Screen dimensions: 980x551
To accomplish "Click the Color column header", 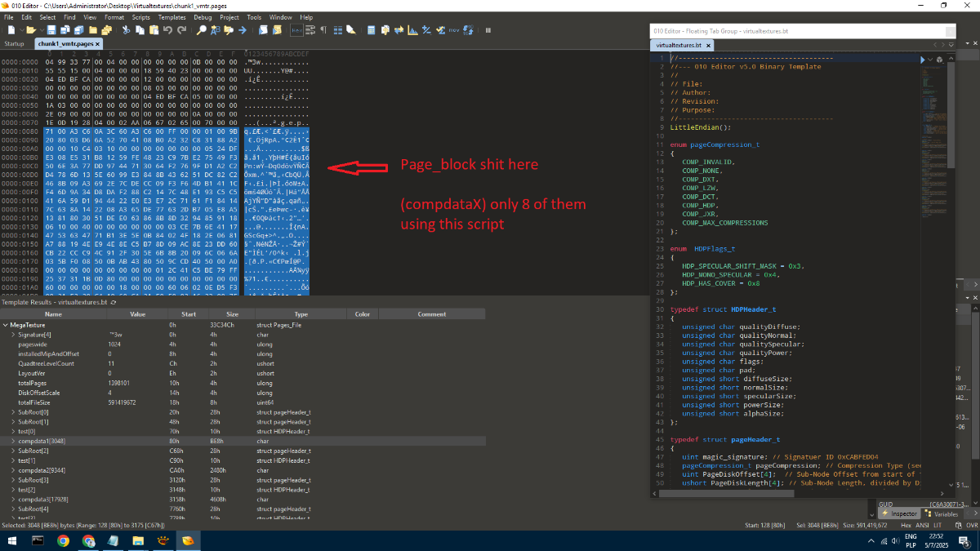I will 363,313.
